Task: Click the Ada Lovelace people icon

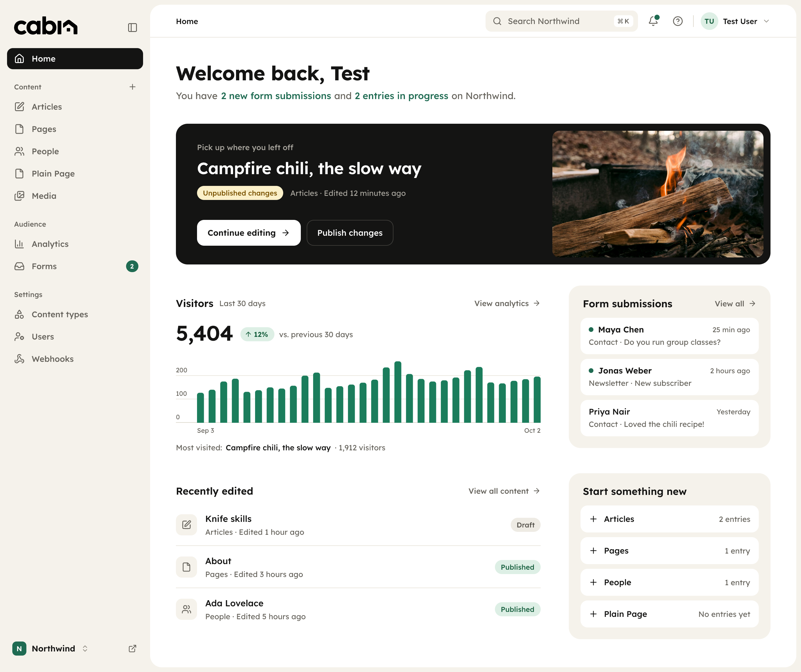Action: pos(186,609)
